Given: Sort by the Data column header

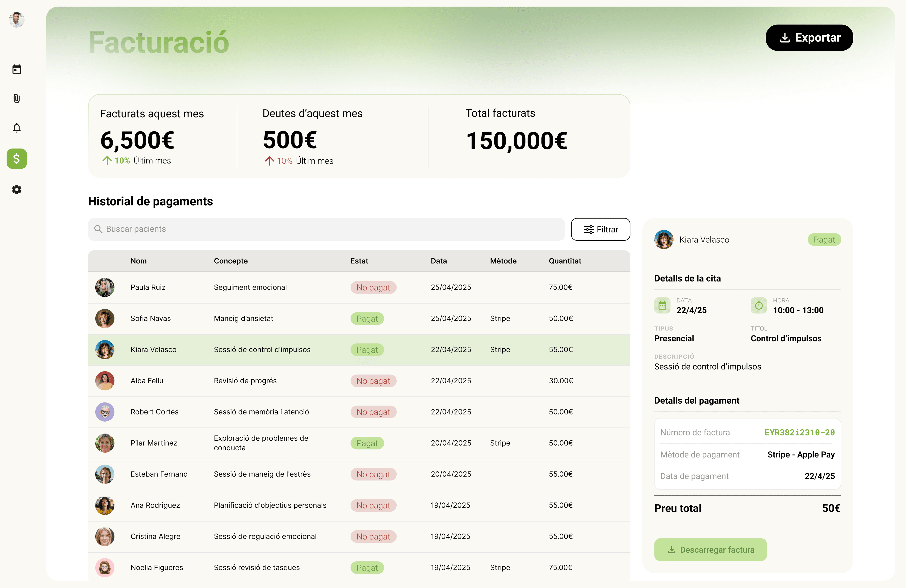Looking at the screenshot, I should click(x=439, y=261).
